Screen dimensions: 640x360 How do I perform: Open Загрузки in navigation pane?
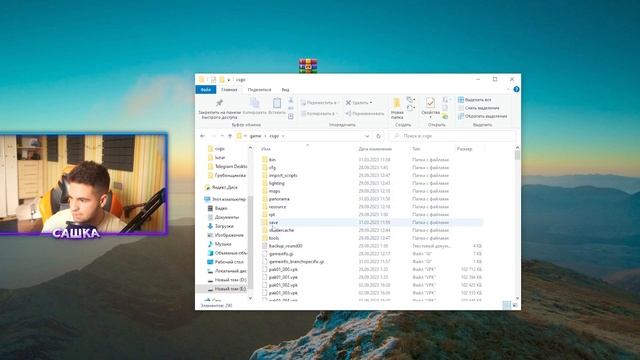tap(220, 226)
